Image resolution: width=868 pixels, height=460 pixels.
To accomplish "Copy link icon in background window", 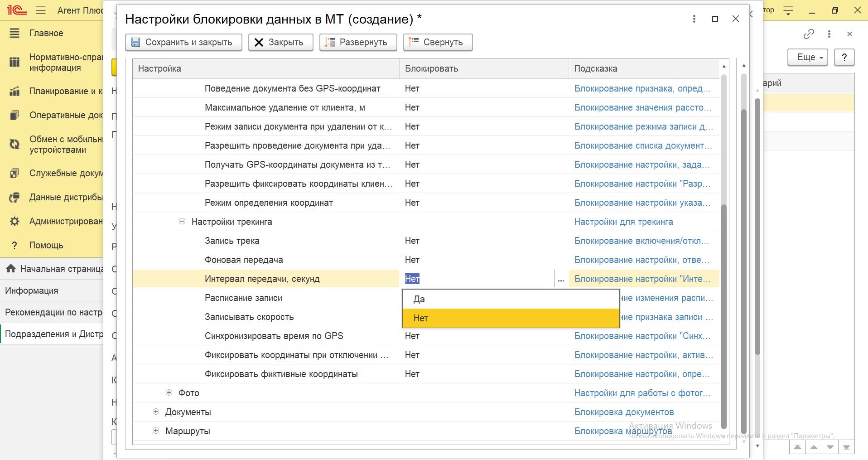I will [x=809, y=34].
